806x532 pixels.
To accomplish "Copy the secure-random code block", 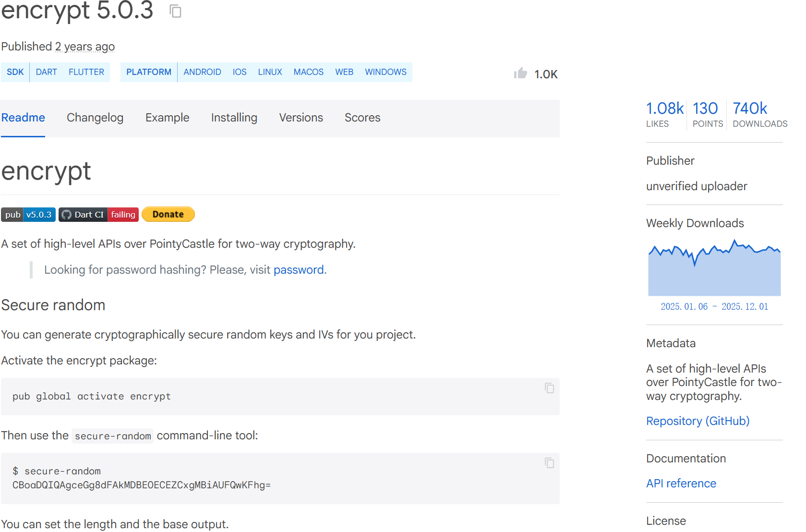I will point(549,463).
